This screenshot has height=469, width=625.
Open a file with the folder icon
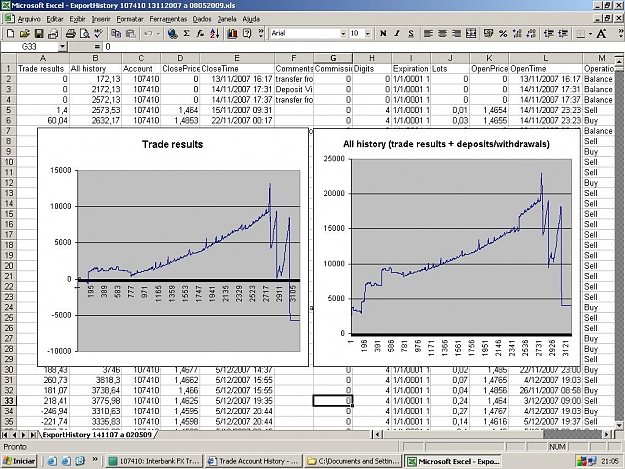tap(25, 34)
